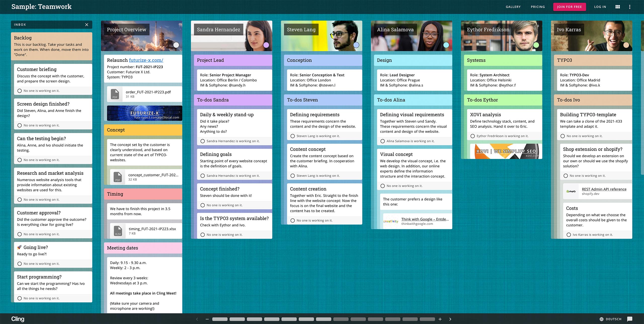Open the Gallery menu item
644x324 pixels.
(x=513, y=7)
